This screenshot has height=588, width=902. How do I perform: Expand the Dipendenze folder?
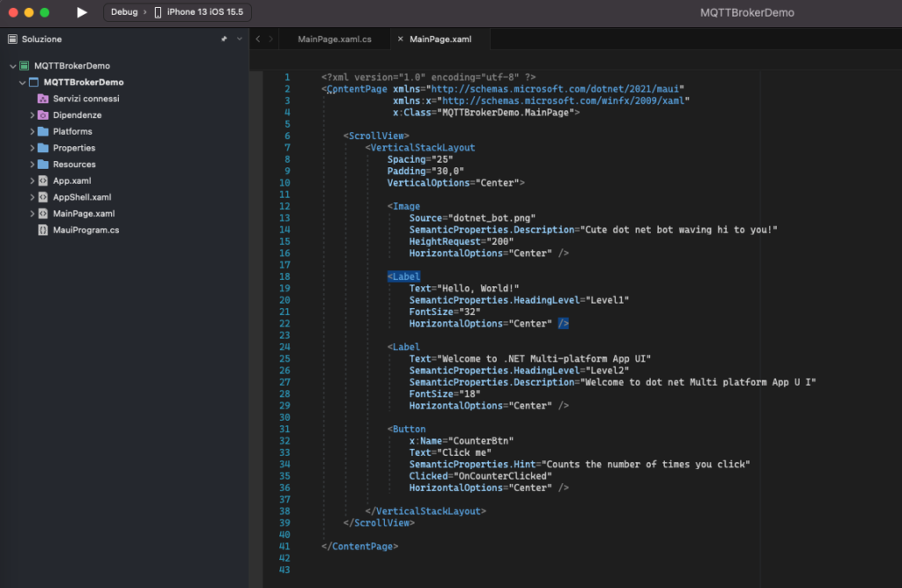click(33, 115)
